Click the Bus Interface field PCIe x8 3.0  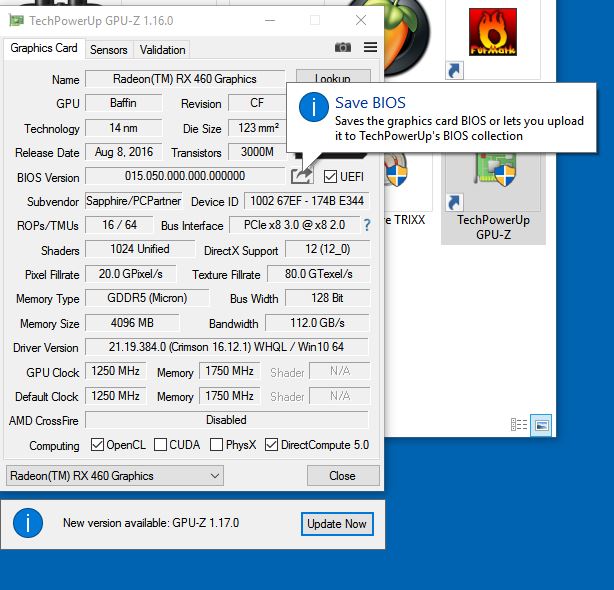click(294, 225)
